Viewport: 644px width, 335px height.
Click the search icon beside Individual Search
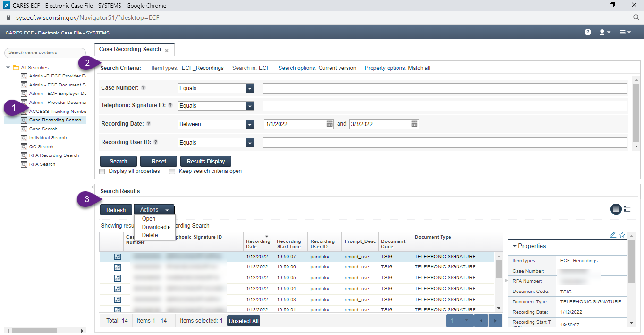(x=24, y=138)
